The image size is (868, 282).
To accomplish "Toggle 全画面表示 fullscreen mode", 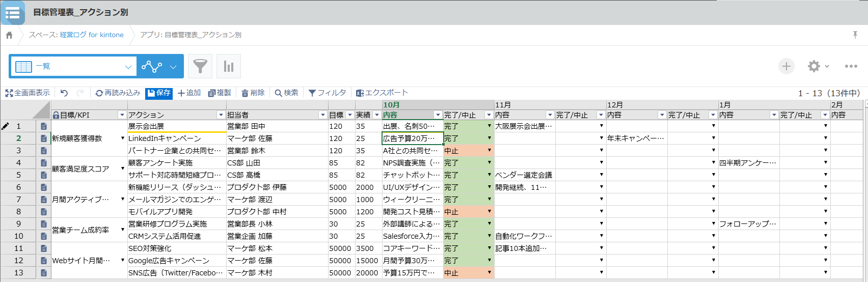I will pyautogui.click(x=28, y=93).
